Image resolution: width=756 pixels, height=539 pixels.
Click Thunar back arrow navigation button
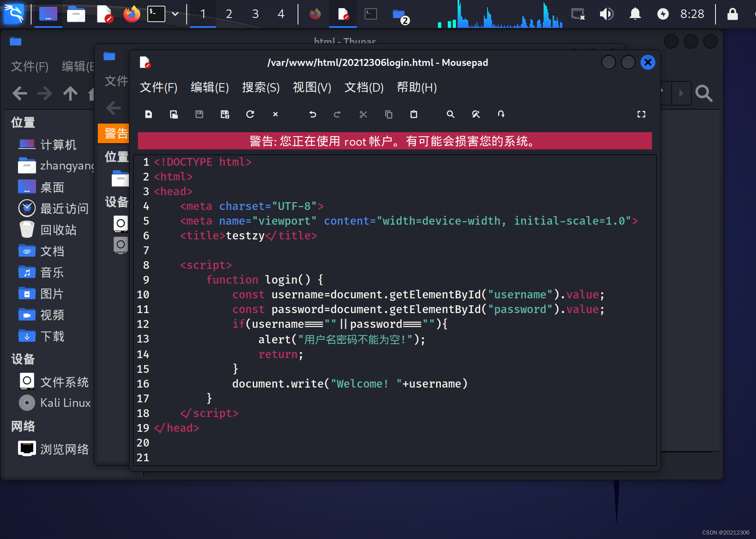(20, 93)
